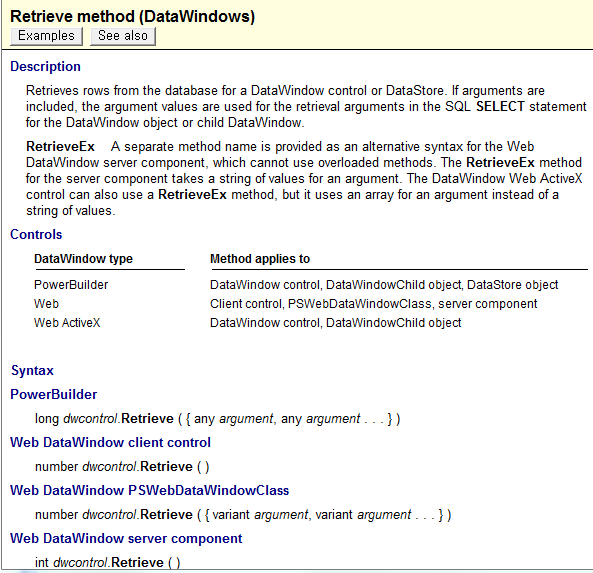
Task: Click the Syntax heading
Action: [x=33, y=370]
